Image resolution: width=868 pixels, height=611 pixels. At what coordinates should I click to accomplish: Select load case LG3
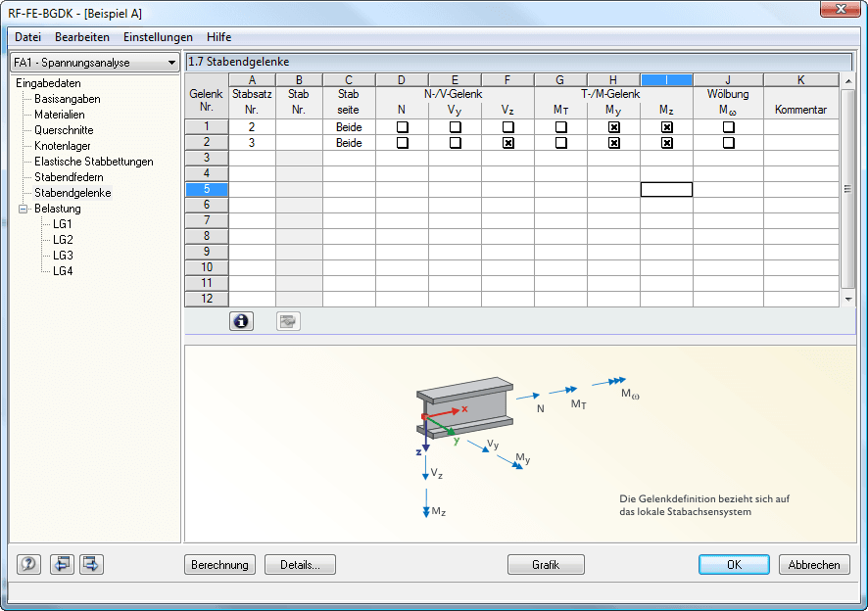coord(63,256)
